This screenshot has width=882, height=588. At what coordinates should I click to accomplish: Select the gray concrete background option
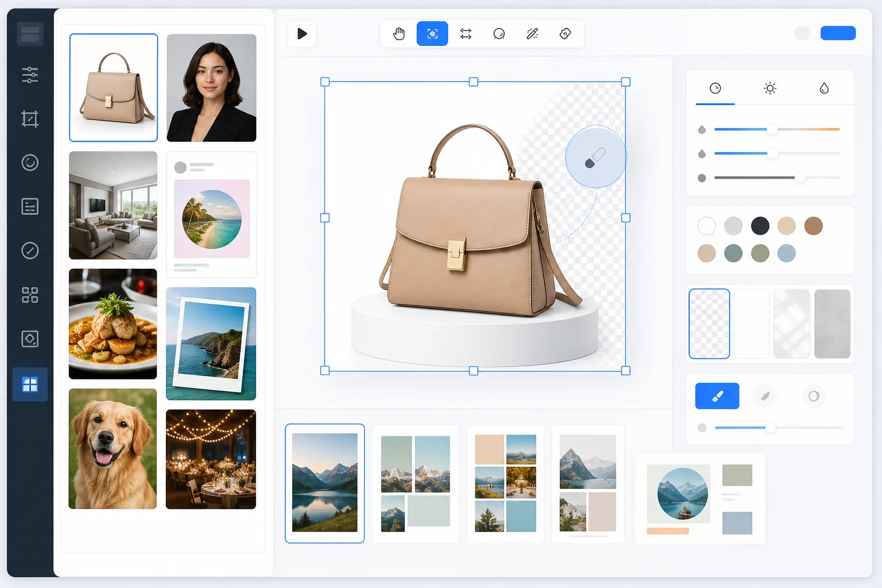click(x=833, y=324)
